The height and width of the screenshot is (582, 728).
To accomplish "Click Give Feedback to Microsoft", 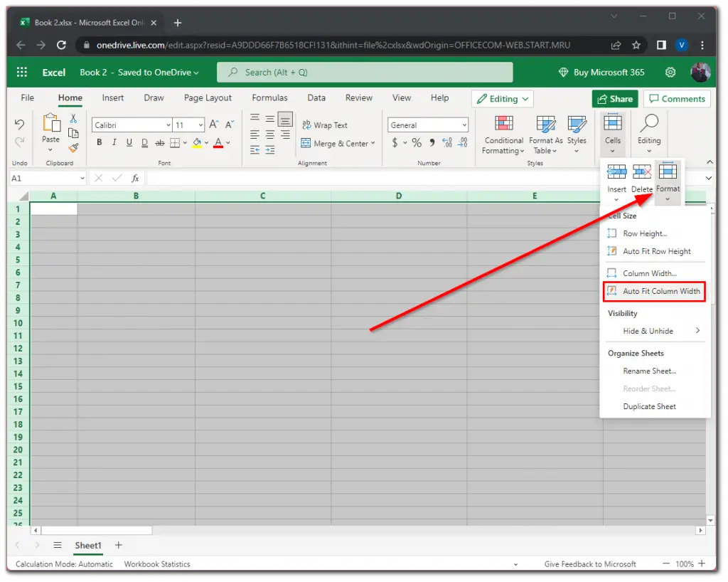I will [x=590, y=564].
